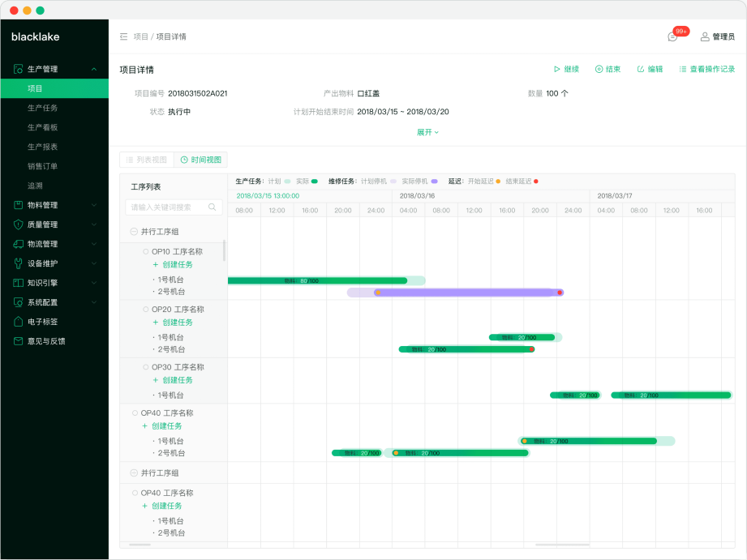The width and height of the screenshot is (747, 560).
Task: Expand the 设备维护 menu chevron
Action: point(94,263)
